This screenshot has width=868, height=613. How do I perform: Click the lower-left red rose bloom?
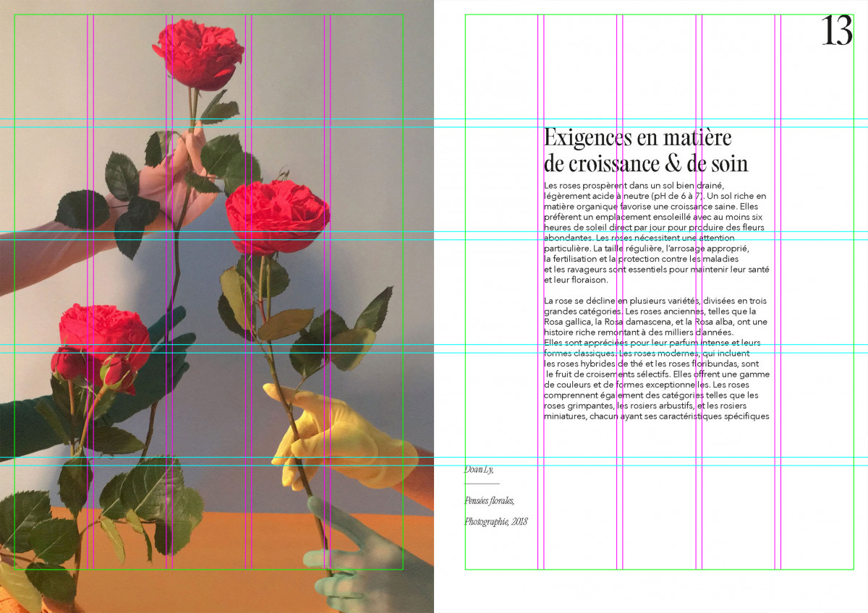103,335
